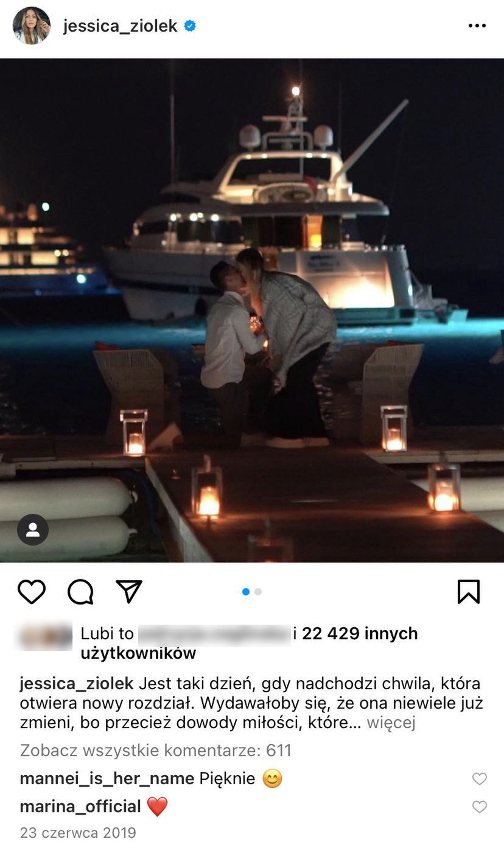Go to second carousel slide dot
Image resolution: width=504 pixels, height=853 pixels.
point(258,591)
